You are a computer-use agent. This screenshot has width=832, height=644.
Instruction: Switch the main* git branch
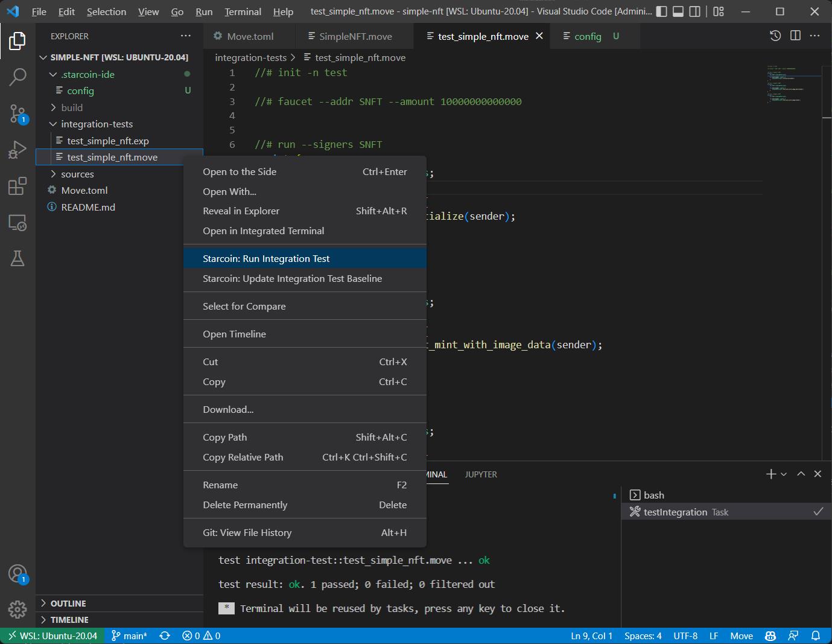[x=129, y=636]
